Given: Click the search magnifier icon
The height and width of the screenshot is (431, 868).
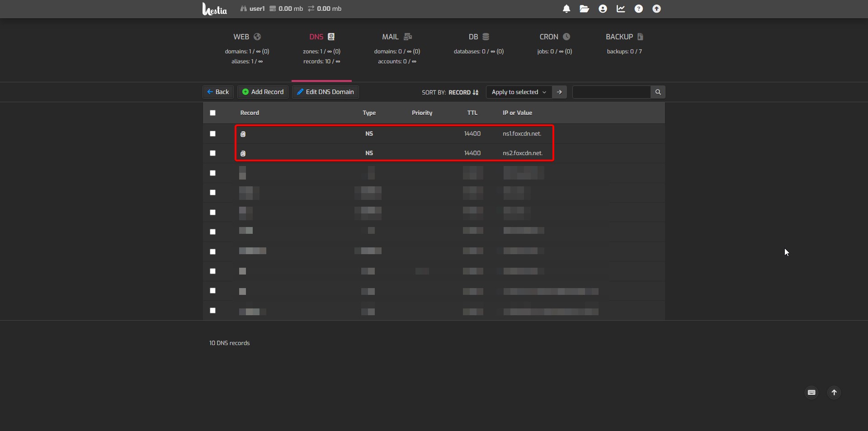Looking at the screenshot, I should [x=658, y=92].
